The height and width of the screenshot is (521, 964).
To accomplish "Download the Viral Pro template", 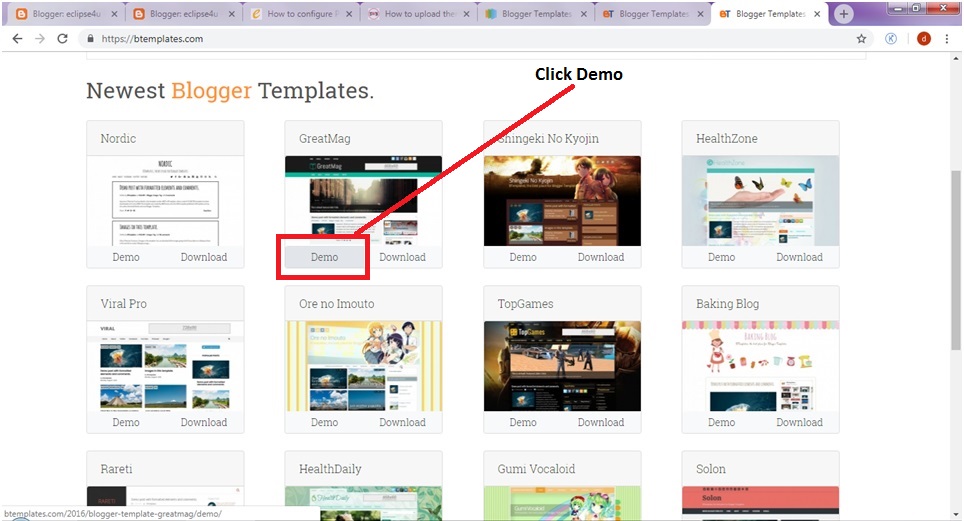I will (x=204, y=423).
